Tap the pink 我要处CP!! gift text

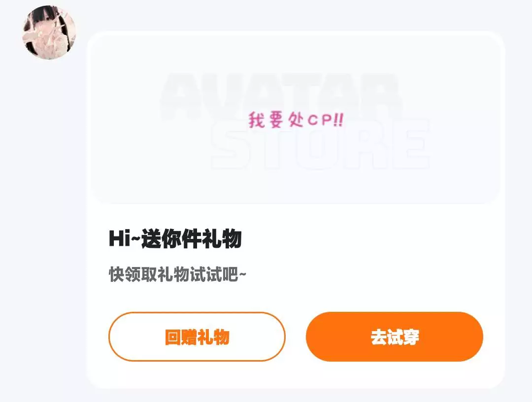(x=296, y=120)
